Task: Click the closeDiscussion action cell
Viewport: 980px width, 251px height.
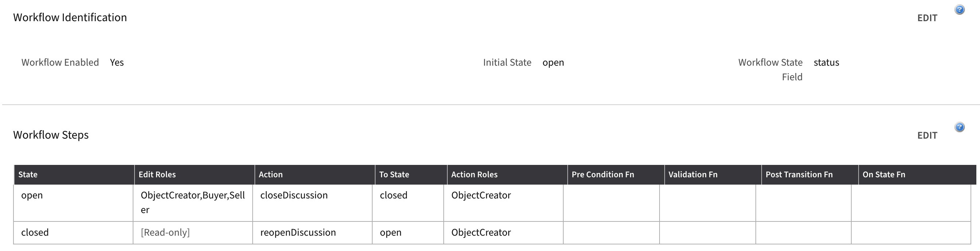Action: [x=312, y=202]
